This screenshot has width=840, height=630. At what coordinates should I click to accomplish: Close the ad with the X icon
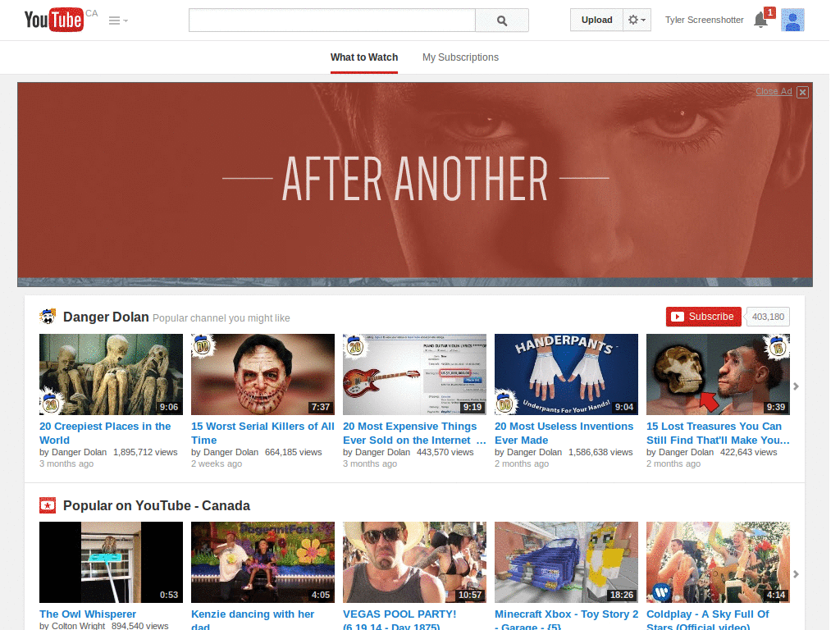pos(802,92)
